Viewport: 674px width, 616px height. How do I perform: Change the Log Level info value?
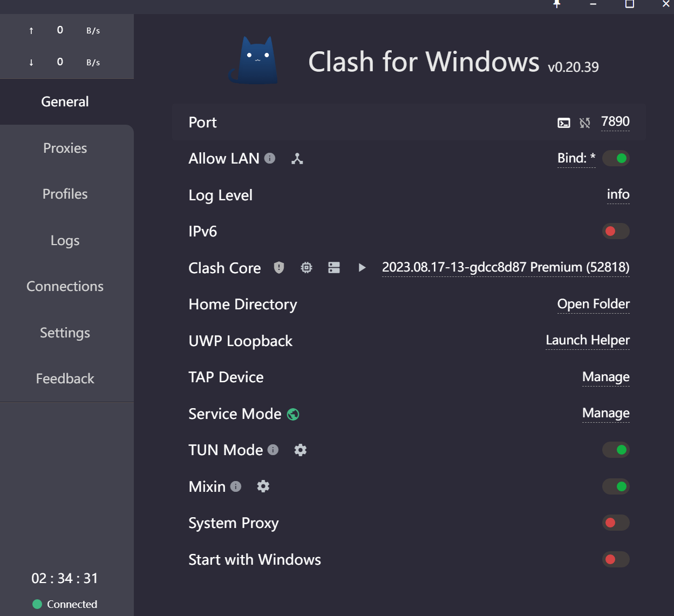coord(618,194)
